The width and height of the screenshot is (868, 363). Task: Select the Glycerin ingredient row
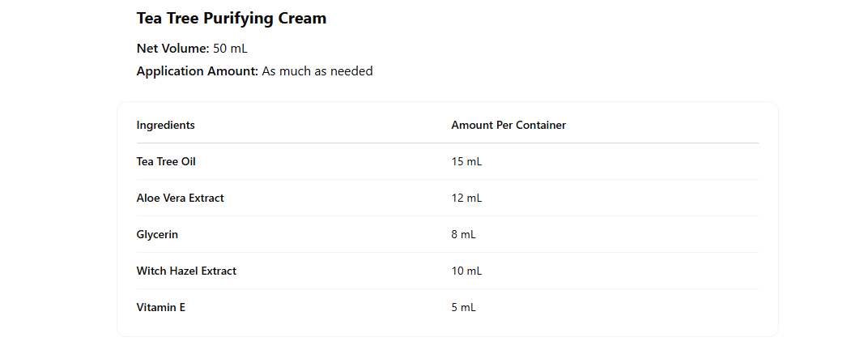[x=157, y=234]
